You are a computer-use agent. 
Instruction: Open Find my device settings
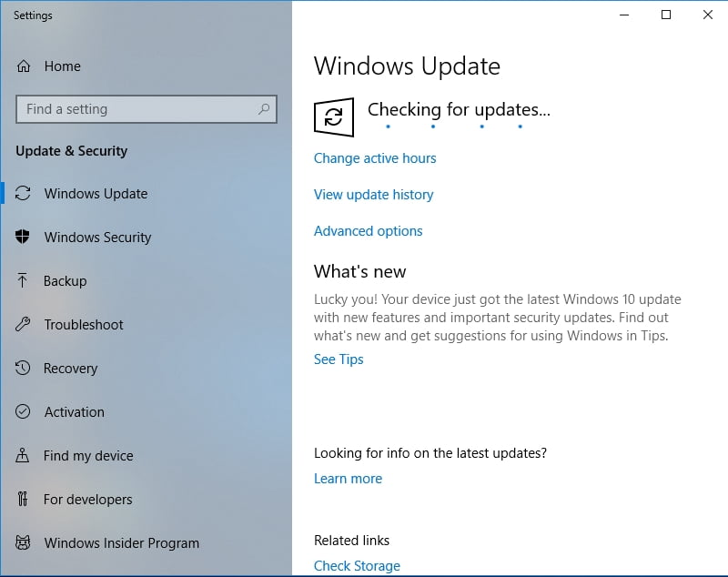pos(88,455)
